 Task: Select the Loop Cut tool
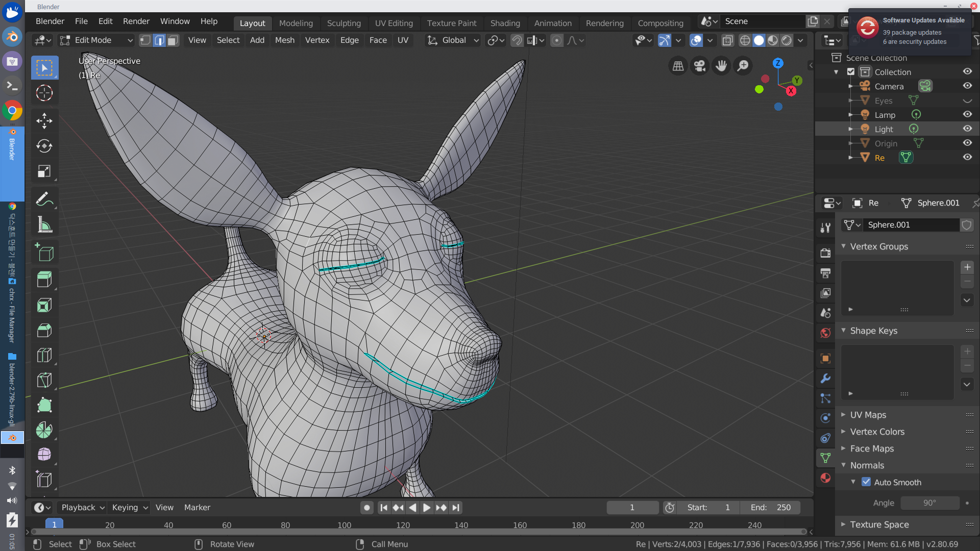click(44, 355)
